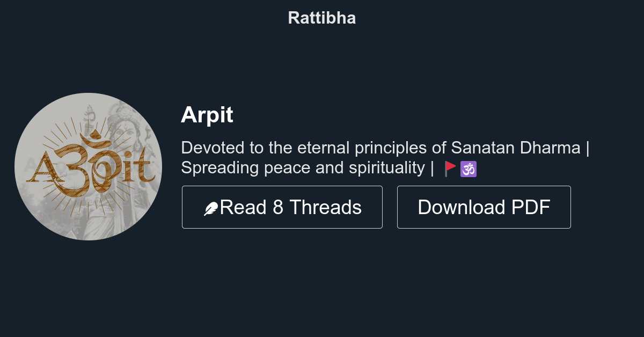
Task: Open Arpit's circular profile picture
Action: click(88, 166)
